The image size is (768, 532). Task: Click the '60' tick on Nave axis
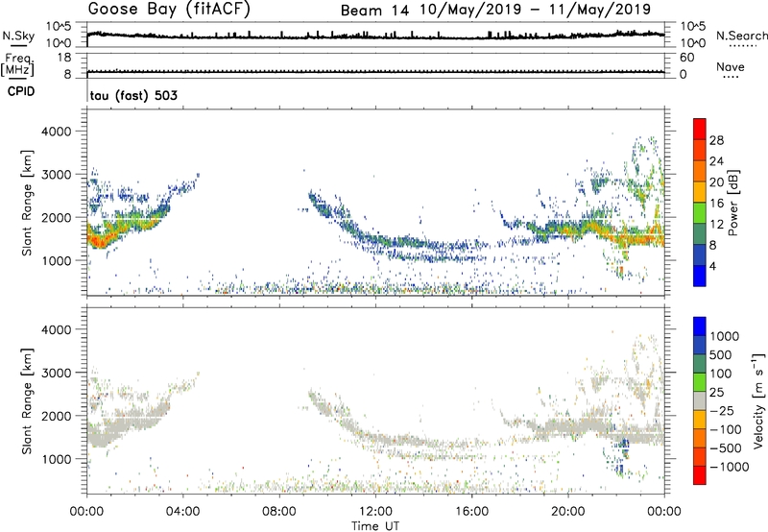click(x=686, y=58)
